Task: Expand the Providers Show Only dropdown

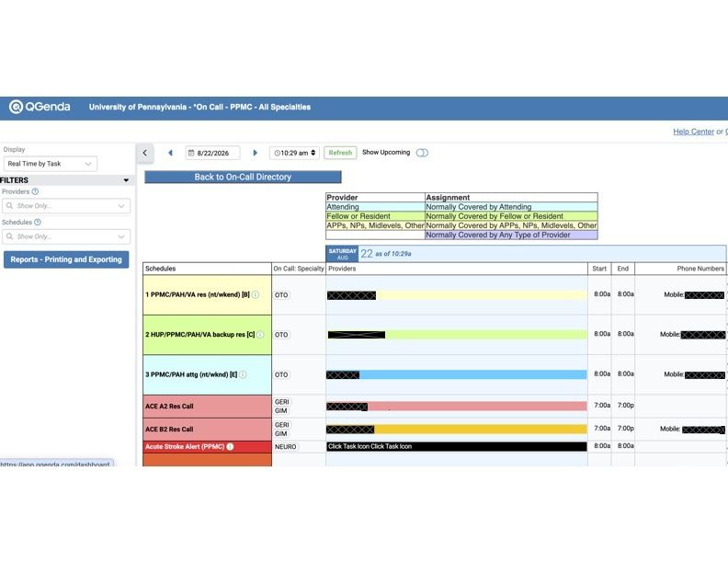Action: (x=121, y=206)
